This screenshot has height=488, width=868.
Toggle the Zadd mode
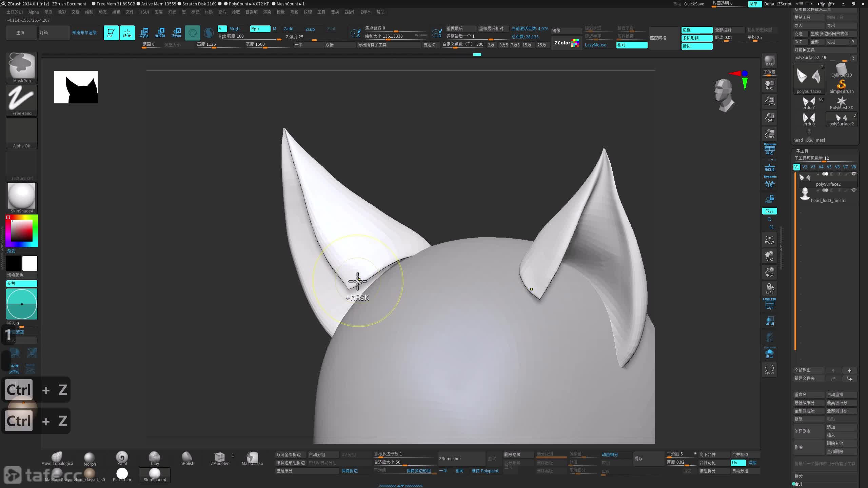[289, 29]
